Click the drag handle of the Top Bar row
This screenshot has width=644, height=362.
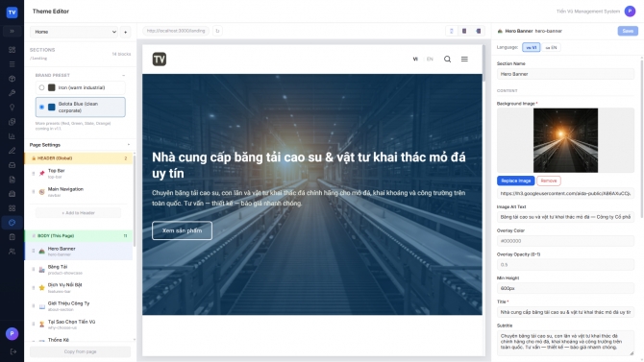point(34,174)
